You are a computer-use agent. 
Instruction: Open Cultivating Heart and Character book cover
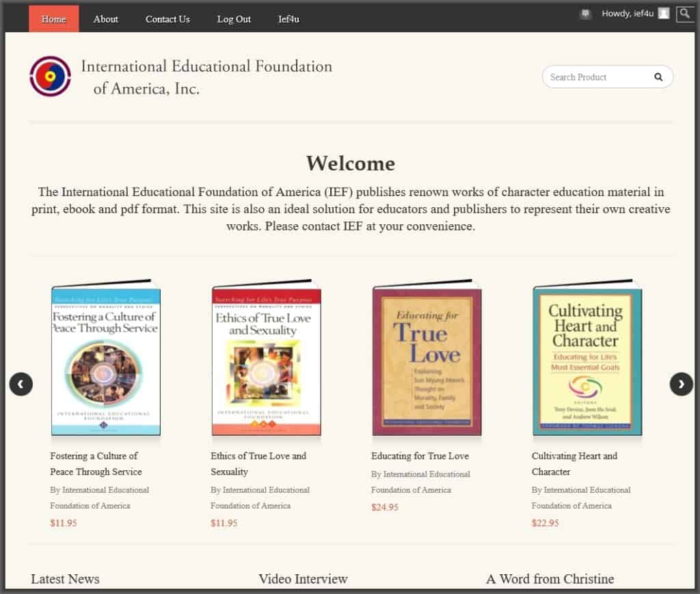tap(587, 358)
